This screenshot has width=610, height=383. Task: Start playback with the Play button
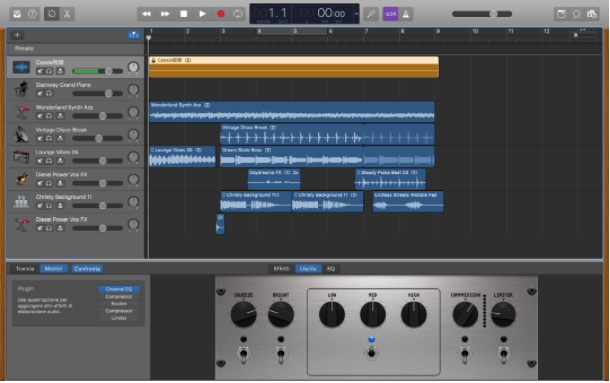click(202, 14)
